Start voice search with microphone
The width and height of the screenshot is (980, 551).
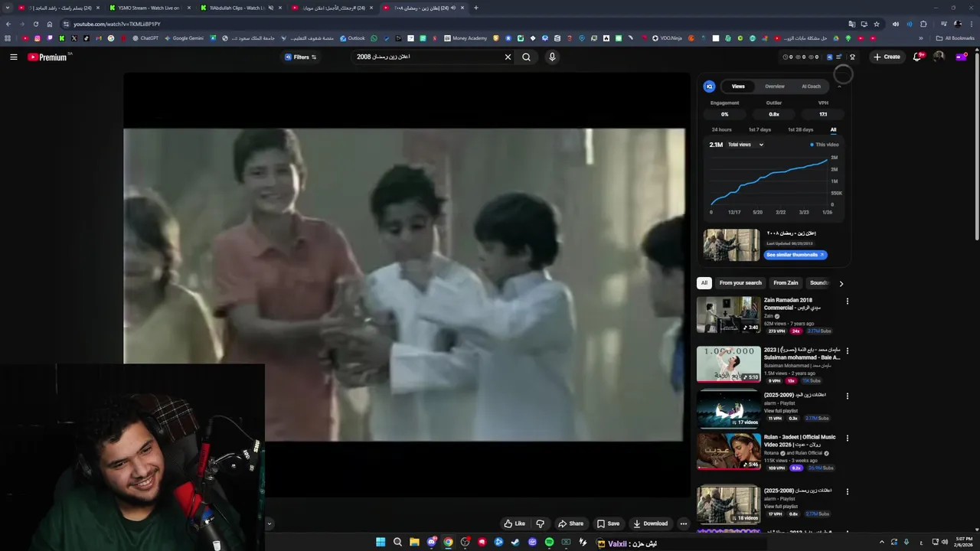(552, 57)
